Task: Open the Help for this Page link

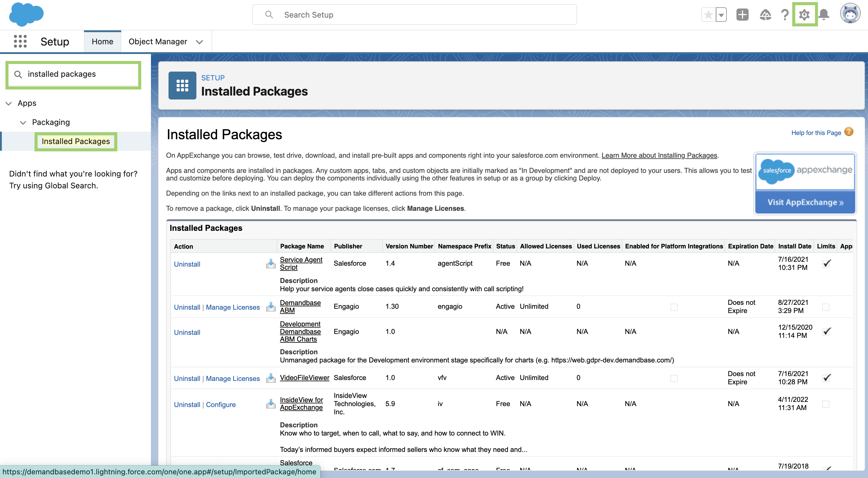Action: 816,133
